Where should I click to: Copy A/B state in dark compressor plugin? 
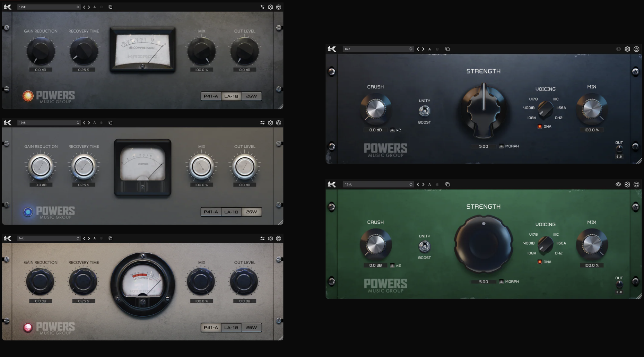pyautogui.click(x=111, y=7)
